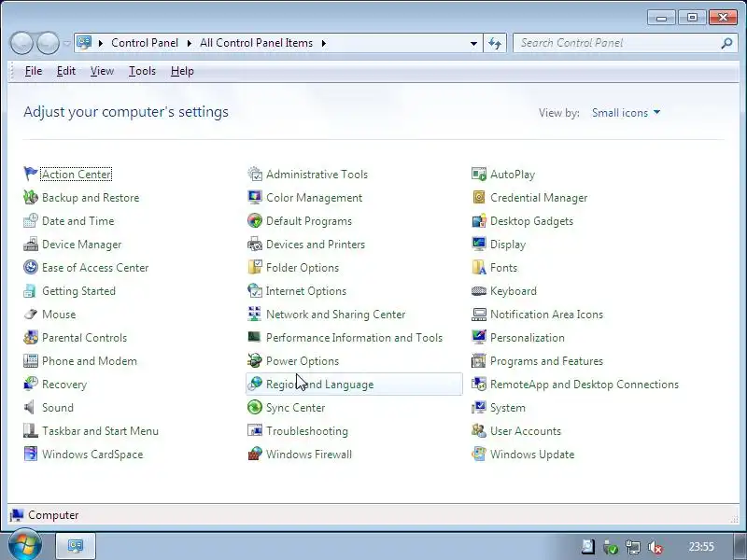Expand the root breadcrumb arrow before Control Panel
747x560 pixels.
[x=101, y=43]
